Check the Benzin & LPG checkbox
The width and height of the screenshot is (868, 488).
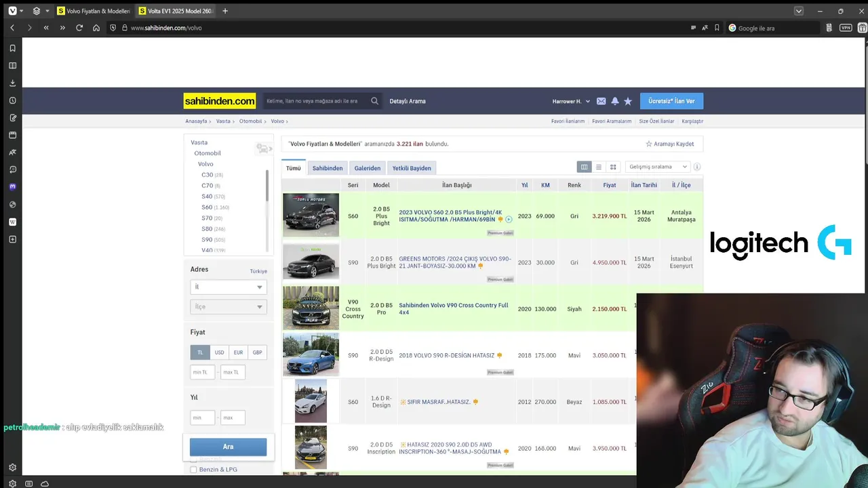(193, 469)
